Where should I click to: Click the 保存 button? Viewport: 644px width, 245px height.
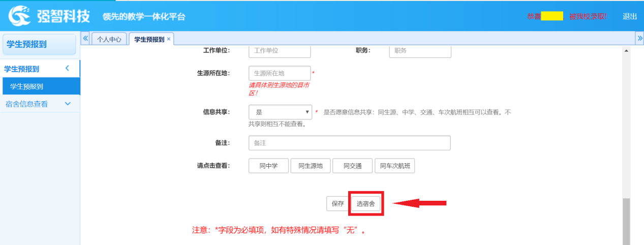point(338,203)
